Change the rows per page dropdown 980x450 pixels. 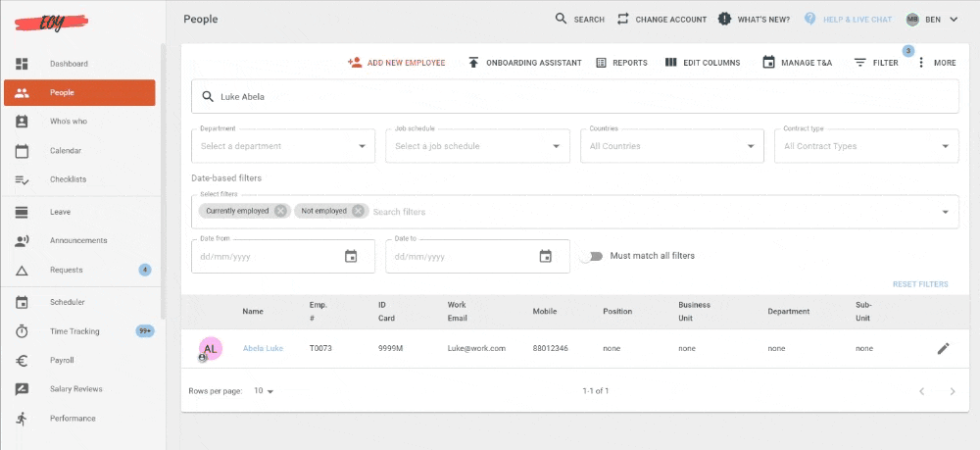click(x=265, y=391)
